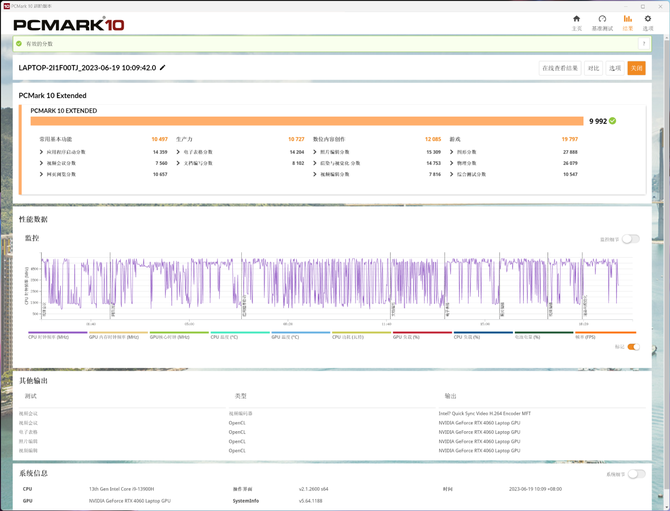The height and width of the screenshot is (511, 670).
Task: Click Productivity score 10 727
Action: point(296,139)
